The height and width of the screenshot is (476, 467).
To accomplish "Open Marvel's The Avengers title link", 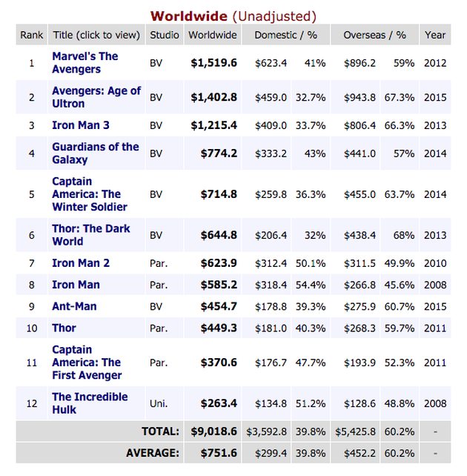I will click(x=85, y=62).
